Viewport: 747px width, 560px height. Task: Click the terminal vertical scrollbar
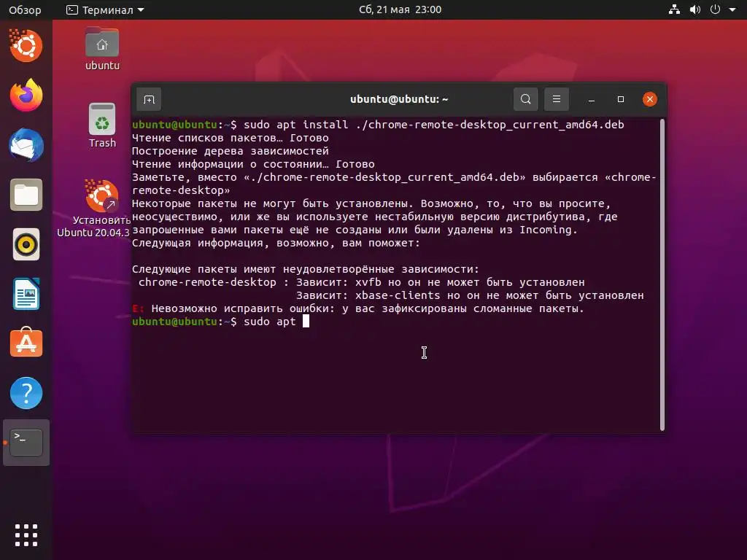pyautogui.click(x=662, y=275)
